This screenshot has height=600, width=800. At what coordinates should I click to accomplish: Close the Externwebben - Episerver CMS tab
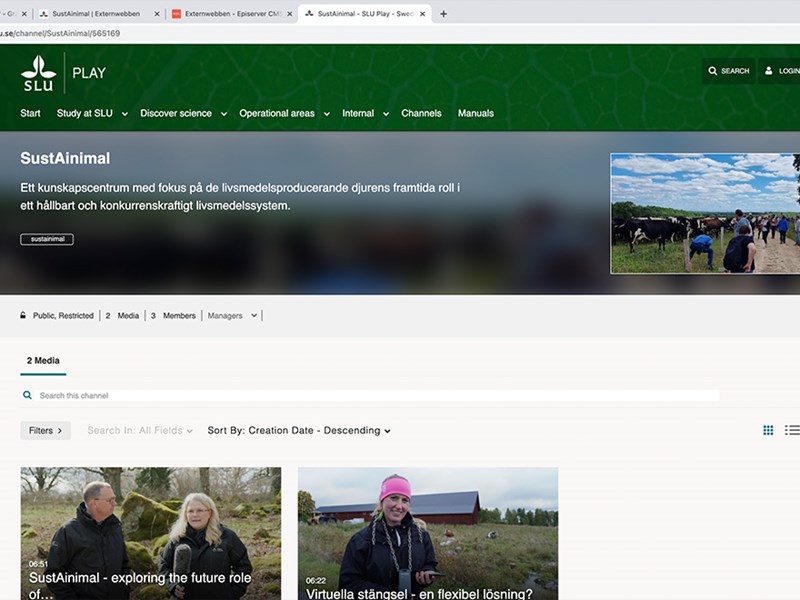tap(290, 14)
